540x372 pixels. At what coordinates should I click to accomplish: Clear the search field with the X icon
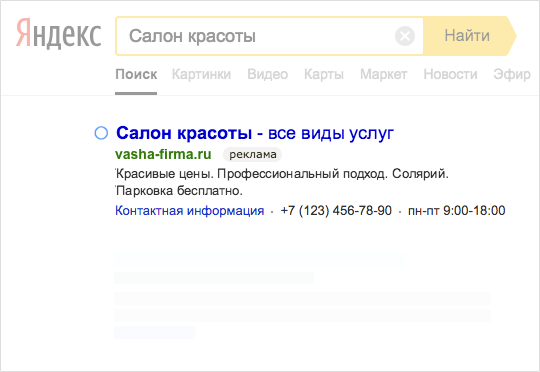pyautogui.click(x=405, y=36)
